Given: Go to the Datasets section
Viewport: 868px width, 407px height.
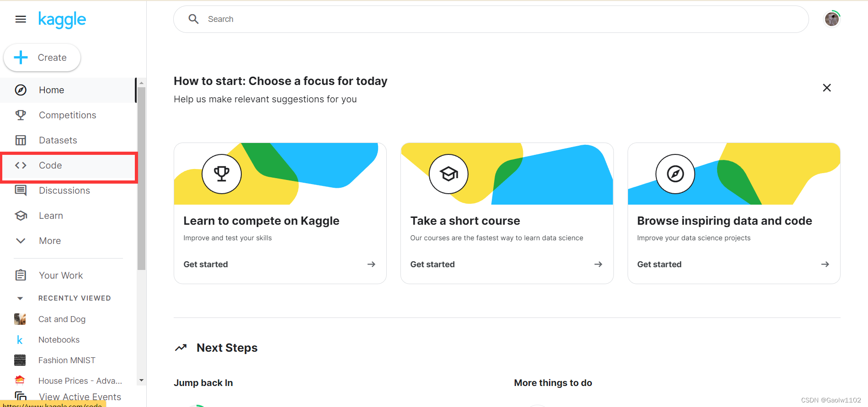Looking at the screenshot, I should click(x=58, y=140).
